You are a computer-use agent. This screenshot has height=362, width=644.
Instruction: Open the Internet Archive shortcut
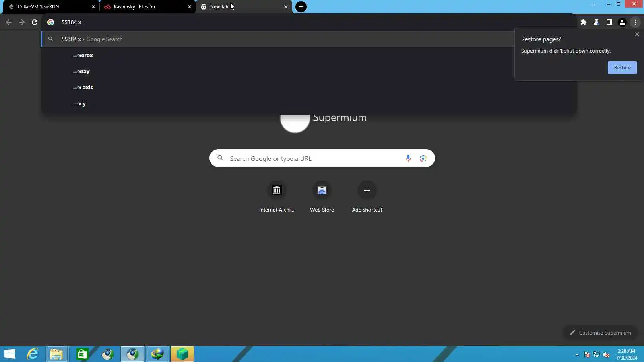click(277, 197)
